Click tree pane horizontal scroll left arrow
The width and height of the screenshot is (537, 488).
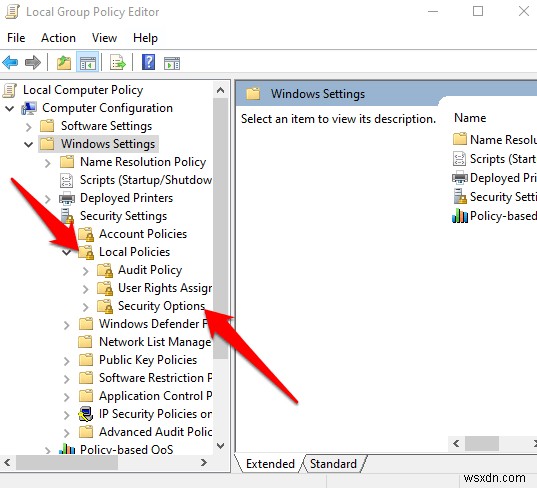8,463
